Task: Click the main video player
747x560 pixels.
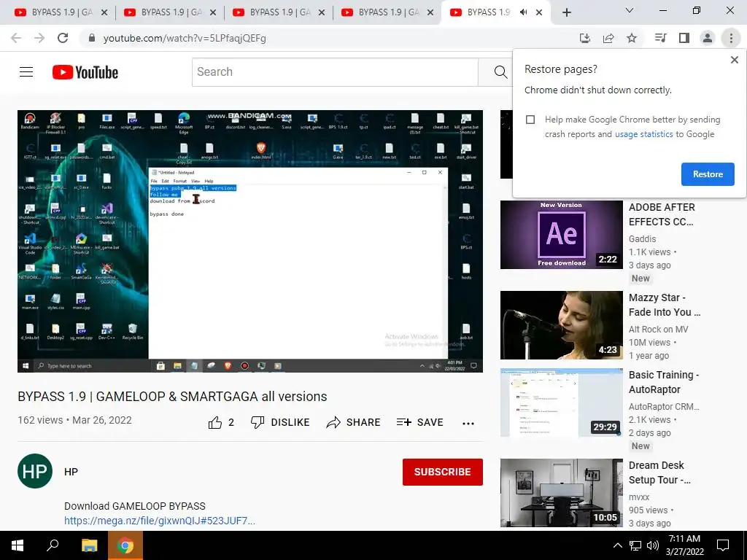Action: point(250,241)
